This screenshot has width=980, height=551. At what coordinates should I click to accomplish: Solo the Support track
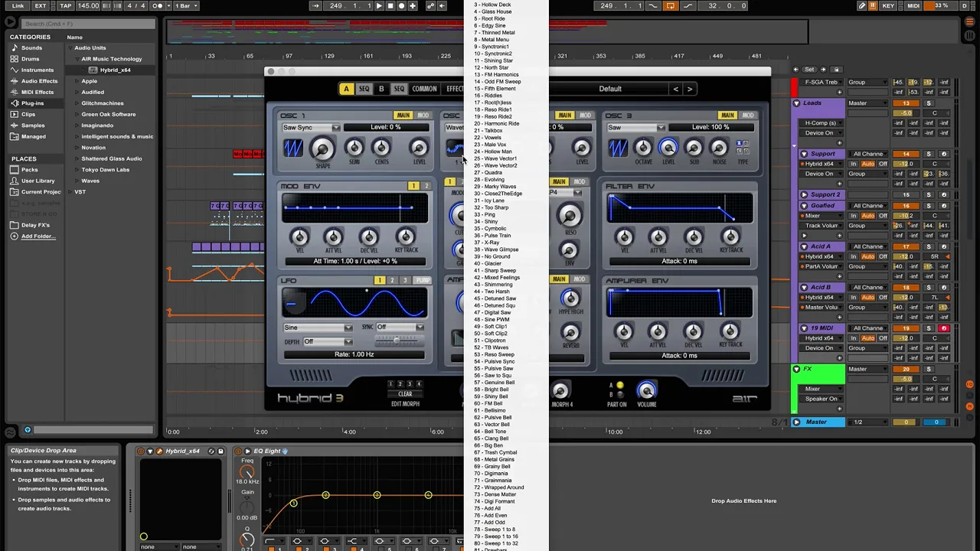coord(929,154)
